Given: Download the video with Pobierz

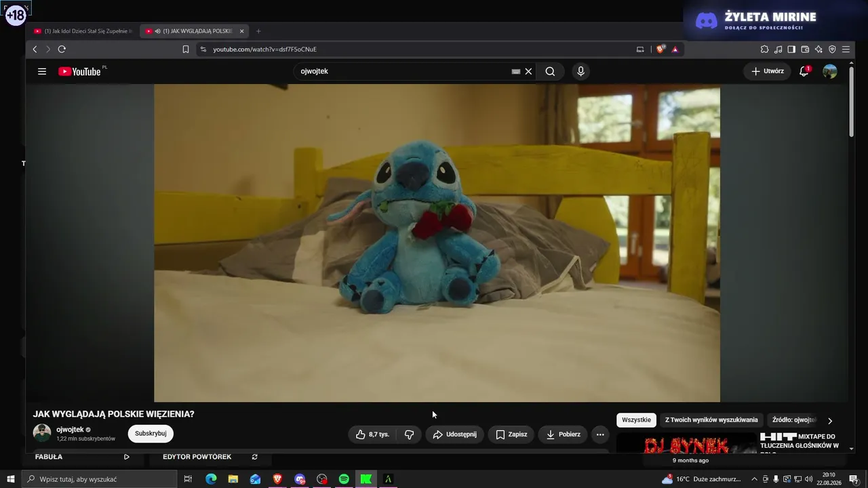Looking at the screenshot, I should click(563, 434).
